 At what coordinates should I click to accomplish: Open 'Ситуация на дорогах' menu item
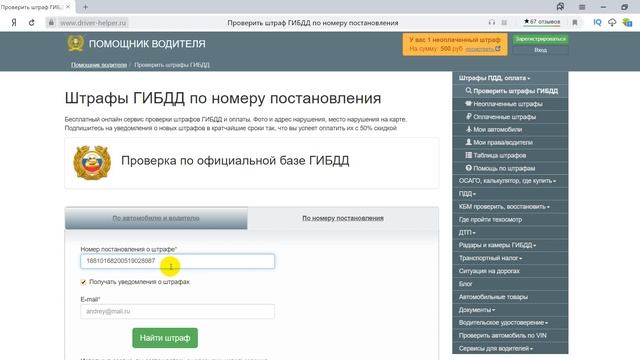coord(510,271)
